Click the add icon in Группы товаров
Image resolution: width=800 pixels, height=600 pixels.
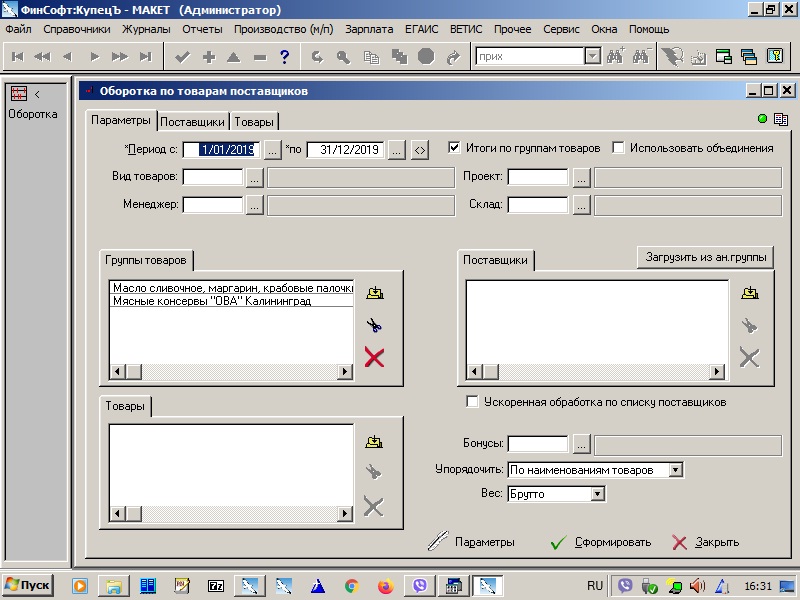(375, 293)
